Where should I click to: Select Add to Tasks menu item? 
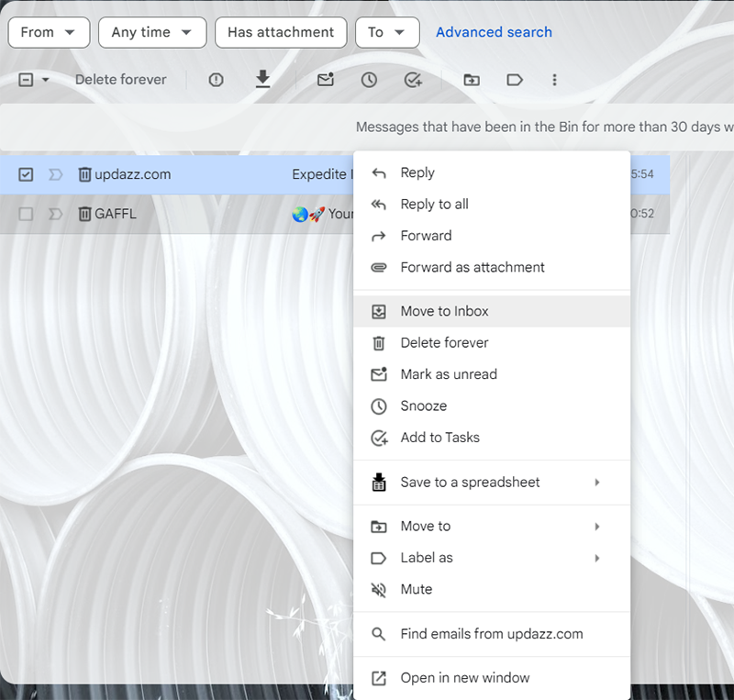(492, 438)
